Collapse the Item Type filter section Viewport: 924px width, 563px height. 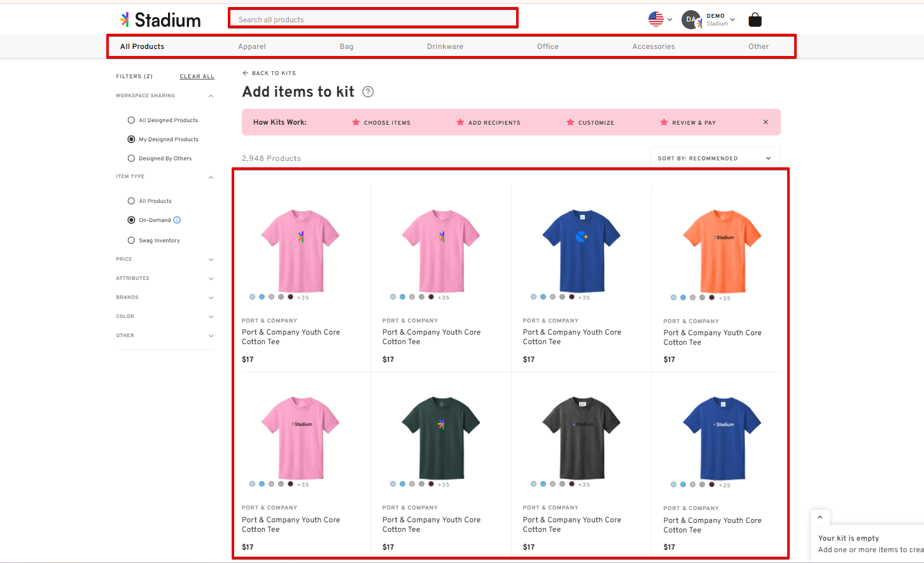[211, 177]
